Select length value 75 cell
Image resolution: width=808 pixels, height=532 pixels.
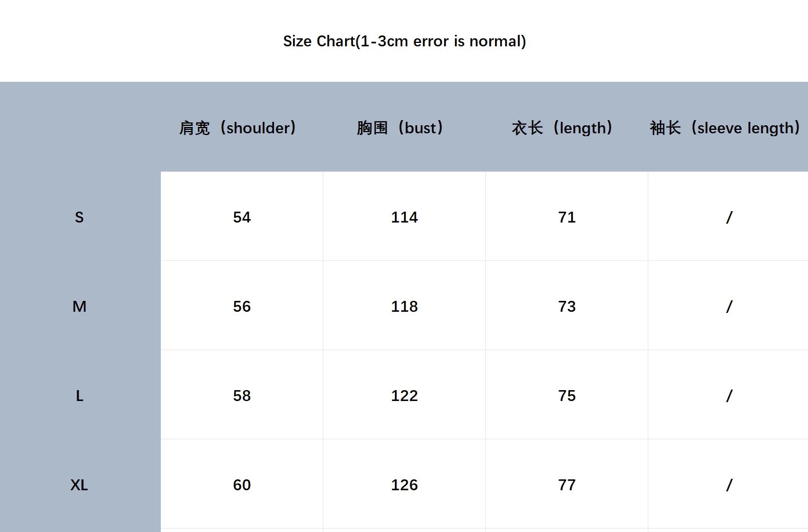pyautogui.click(x=567, y=395)
